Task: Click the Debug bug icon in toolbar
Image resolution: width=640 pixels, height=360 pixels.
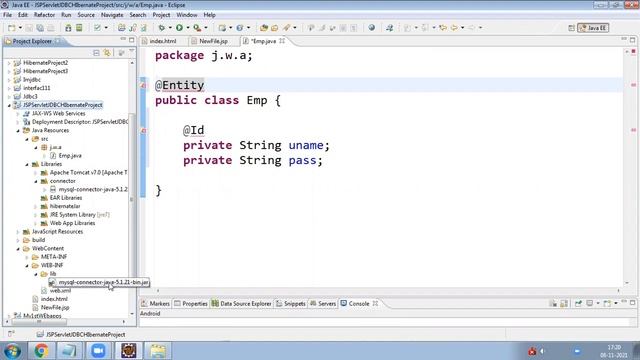Action: click(162, 28)
